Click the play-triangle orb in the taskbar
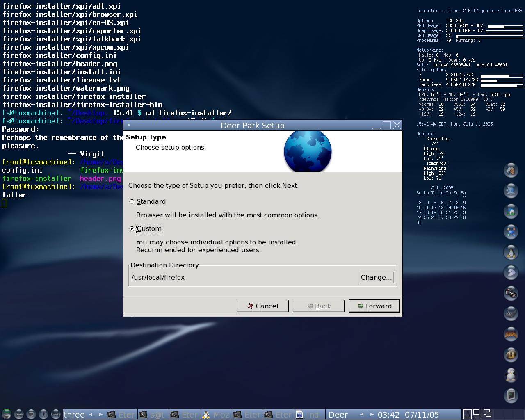Screen dimensions: 525x420 (x=43, y=414)
